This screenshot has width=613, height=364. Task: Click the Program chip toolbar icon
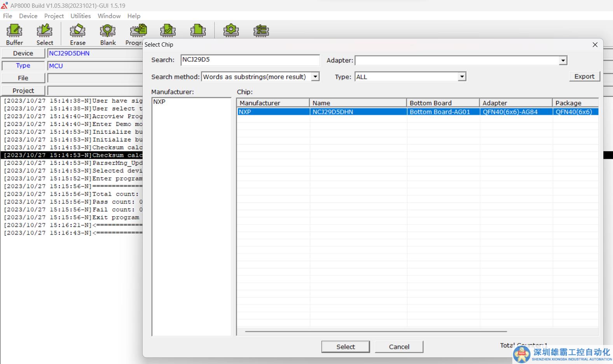(138, 31)
